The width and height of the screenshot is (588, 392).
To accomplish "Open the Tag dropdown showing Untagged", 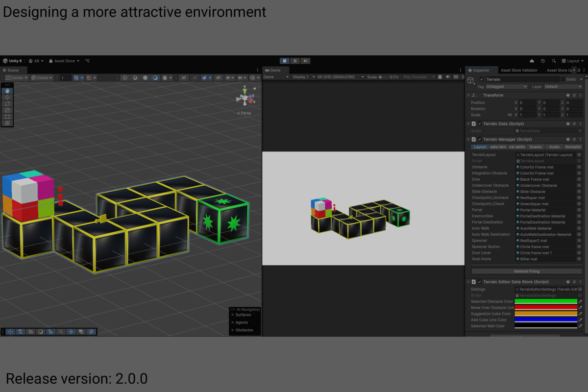I will [x=506, y=87].
